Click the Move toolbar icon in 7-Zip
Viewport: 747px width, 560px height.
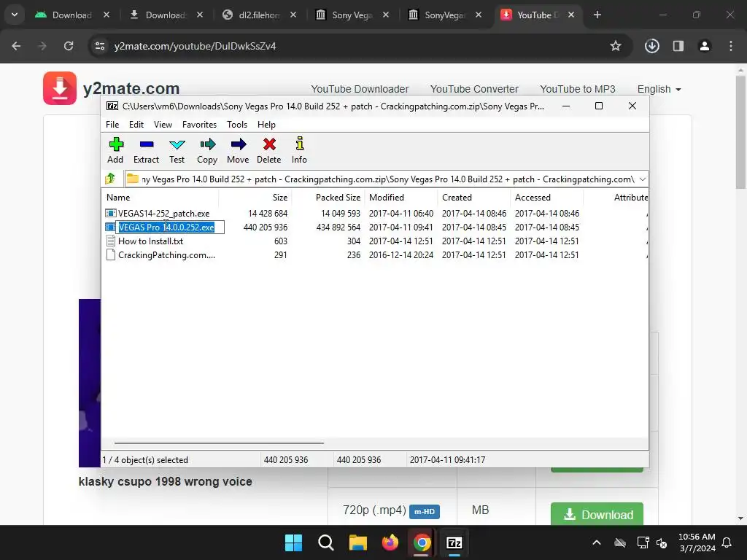(x=238, y=150)
